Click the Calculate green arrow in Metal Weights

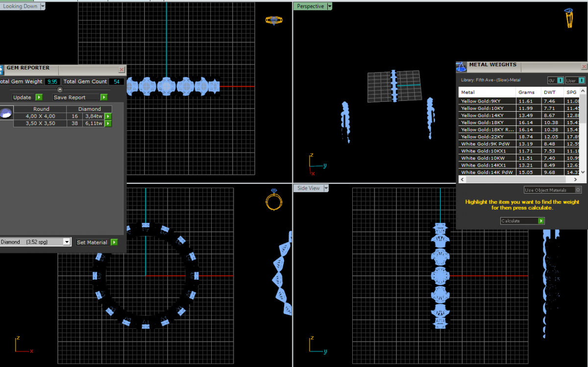tap(541, 221)
